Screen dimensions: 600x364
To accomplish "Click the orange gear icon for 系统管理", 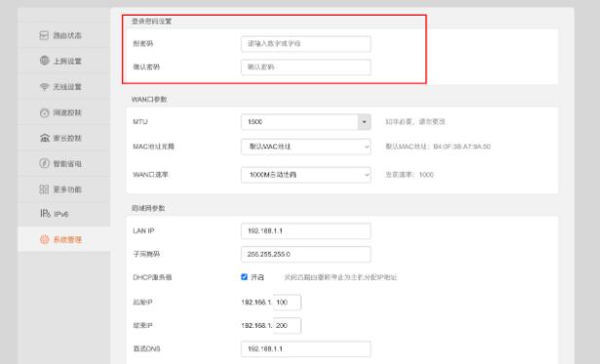I will click(x=44, y=240).
